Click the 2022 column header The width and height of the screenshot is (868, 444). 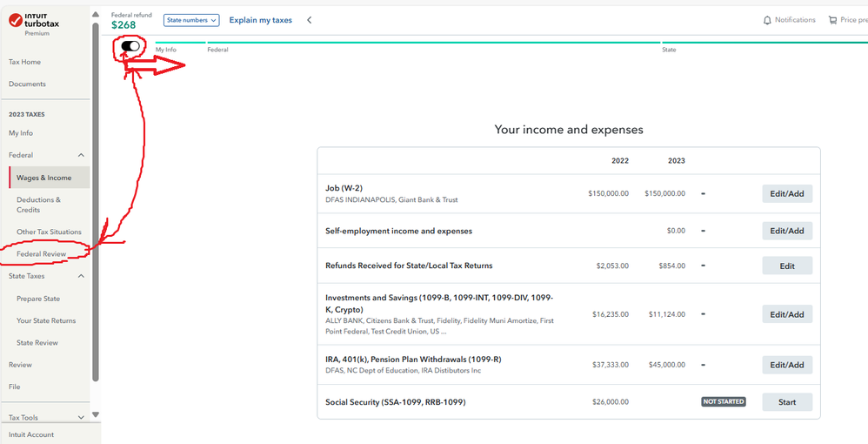(x=620, y=161)
